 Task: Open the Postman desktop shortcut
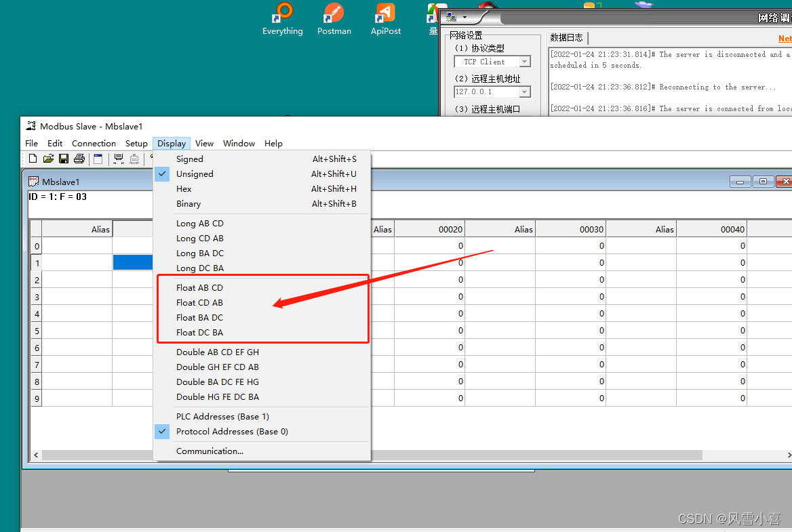[334, 19]
